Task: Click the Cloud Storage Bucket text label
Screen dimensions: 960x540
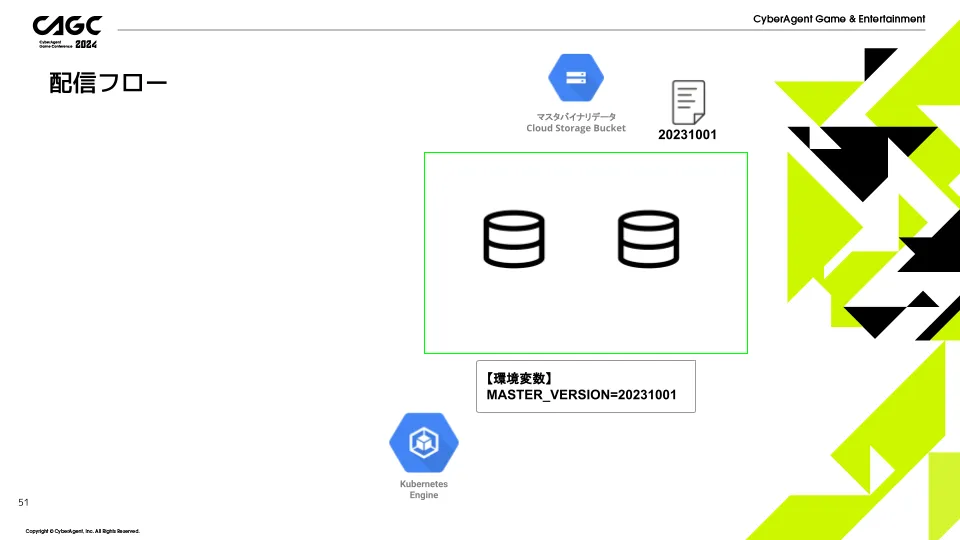Action: pyautogui.click(x=576, y=128)
